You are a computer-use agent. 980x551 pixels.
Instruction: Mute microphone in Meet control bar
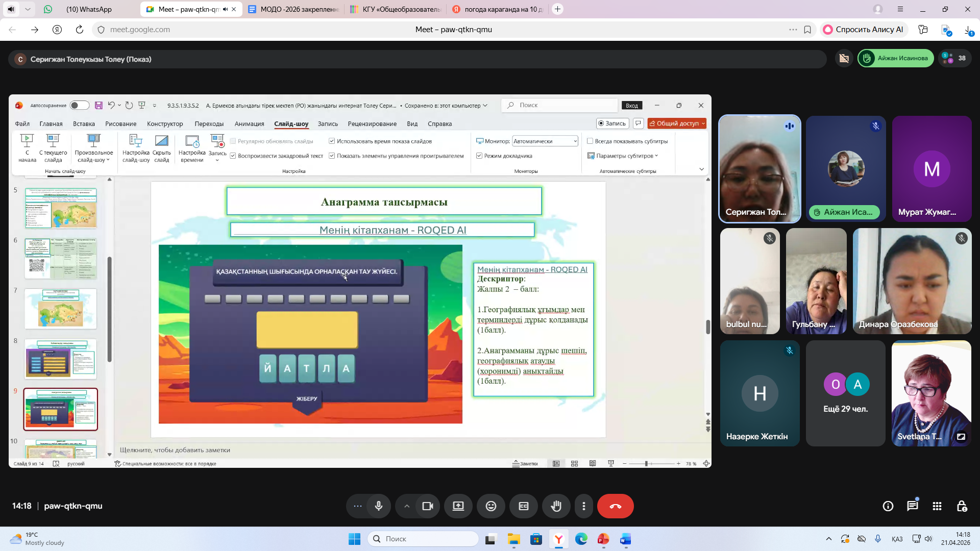[379, 506]
